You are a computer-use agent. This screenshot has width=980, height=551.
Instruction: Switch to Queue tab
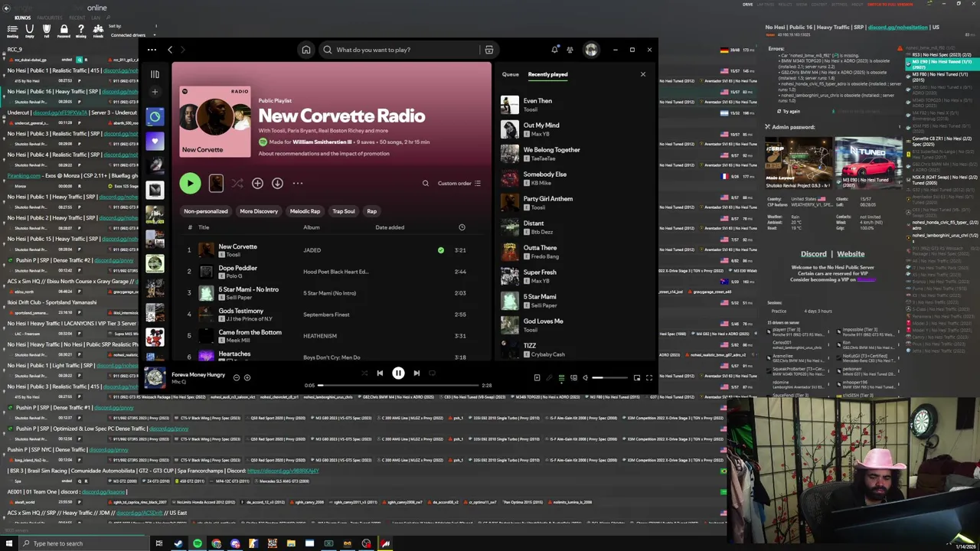[510, 74]
